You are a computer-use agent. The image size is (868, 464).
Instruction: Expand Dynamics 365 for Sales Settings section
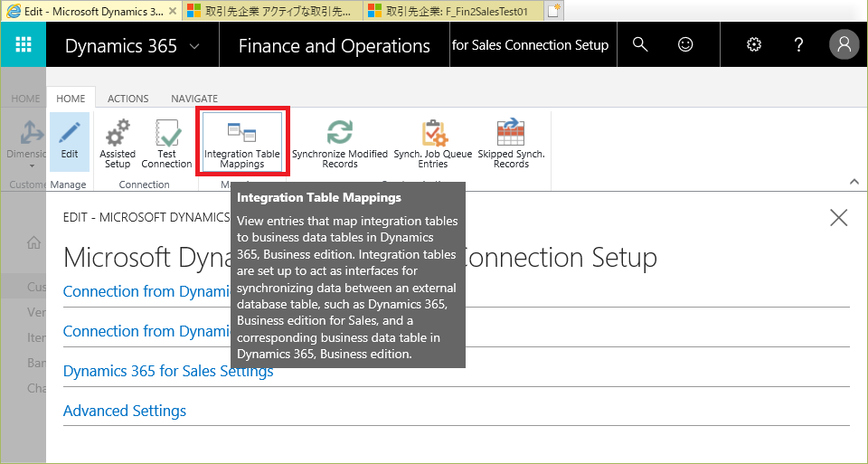coord(168,371)
